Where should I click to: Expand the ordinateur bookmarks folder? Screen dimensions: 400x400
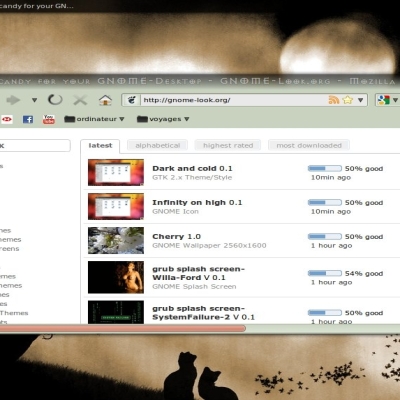(94, 119)
